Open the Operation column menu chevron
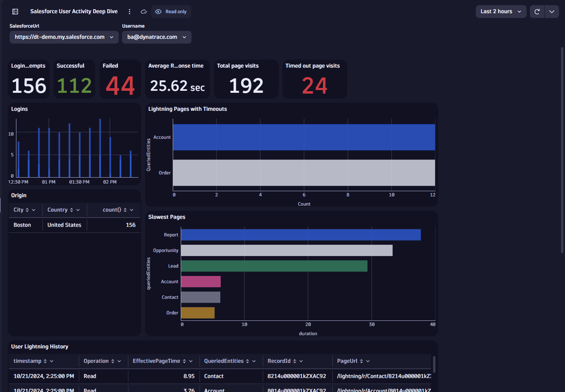 (x=119, y=361)
